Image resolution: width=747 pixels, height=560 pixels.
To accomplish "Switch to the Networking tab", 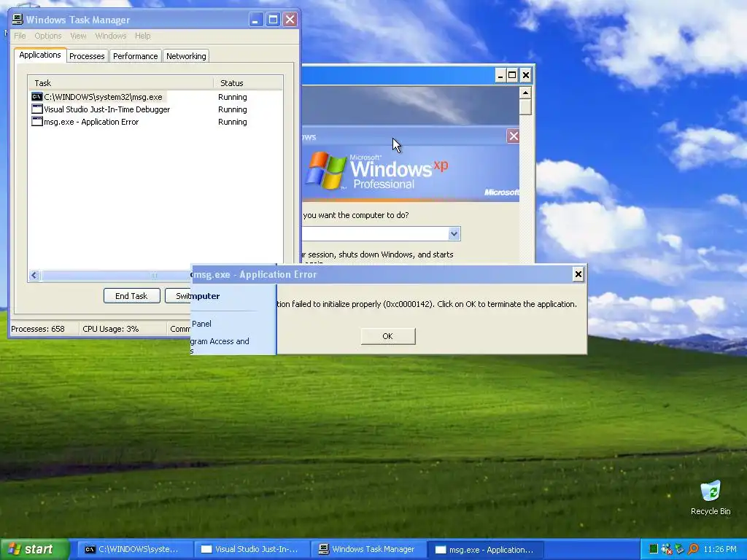I will [186, 55].
